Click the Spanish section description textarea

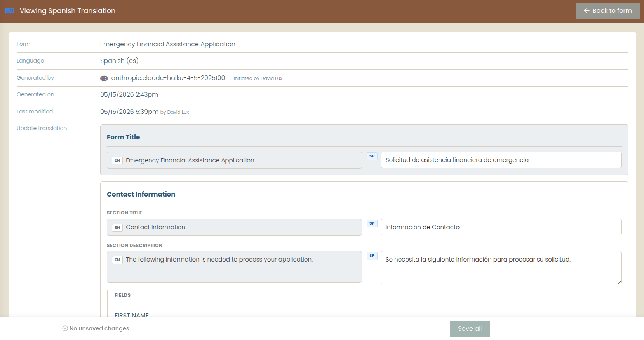click(501, 268)
